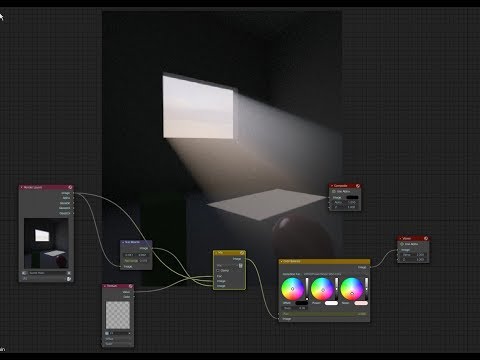The width and height of the screenshot is (480, 360).
Task: Toggle include alpha icon in Mix node
Action: click(241, 266)
